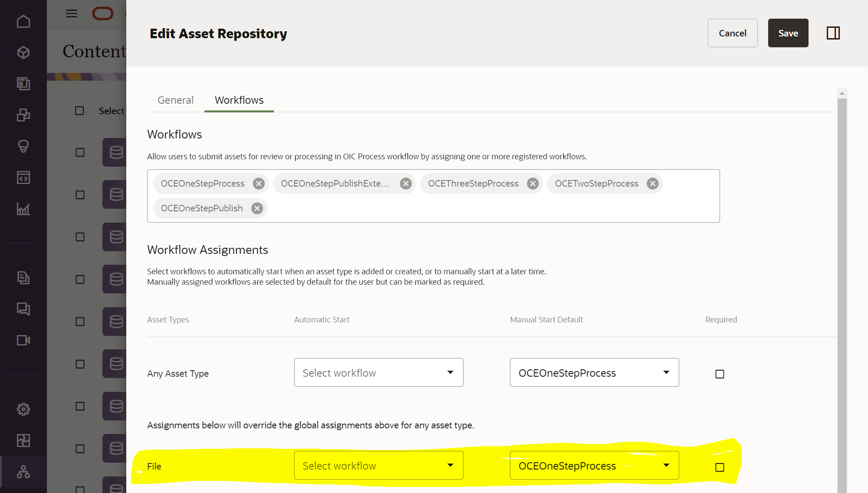Viewport: 868px width, 493px height.
Task: Tick the Required checkbox for Any Asset Type
Action: coord(720,374)
